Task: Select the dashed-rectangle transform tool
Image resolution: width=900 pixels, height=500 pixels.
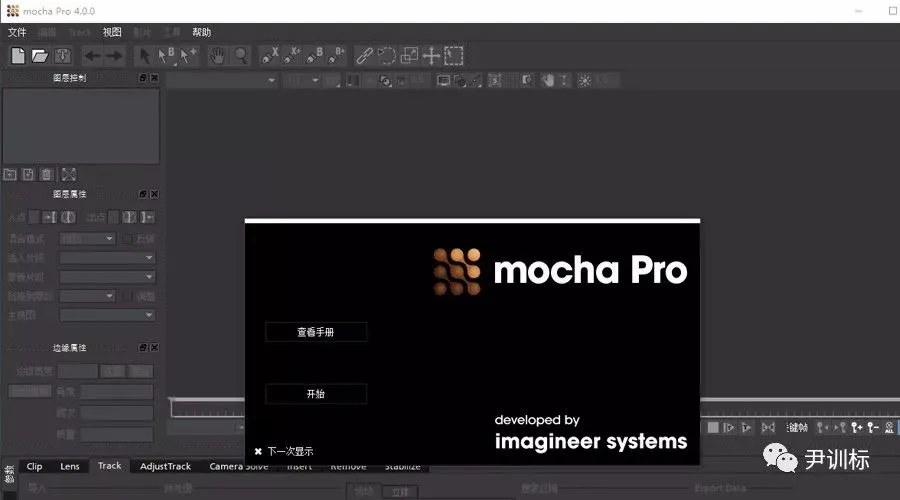Action: pos(453,56)
